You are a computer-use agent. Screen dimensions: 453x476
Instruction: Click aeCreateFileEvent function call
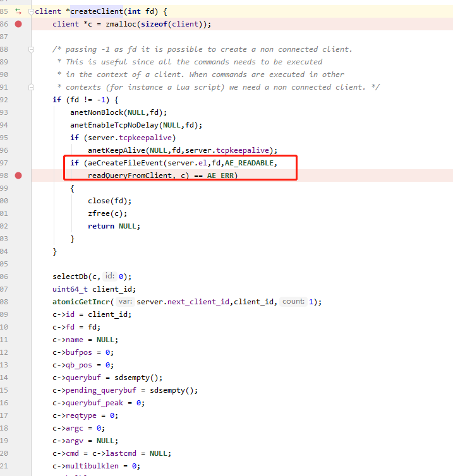[125, 163]
